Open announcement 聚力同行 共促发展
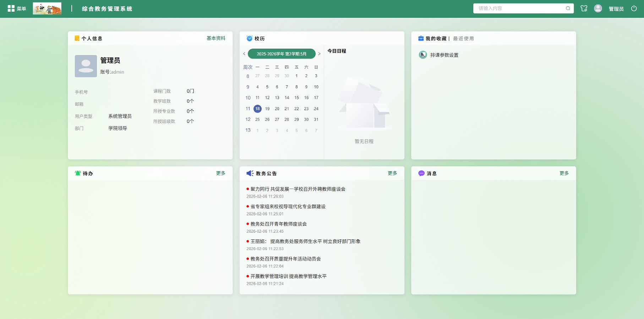The width and height of the screenshot is (644, 319). 298,189
